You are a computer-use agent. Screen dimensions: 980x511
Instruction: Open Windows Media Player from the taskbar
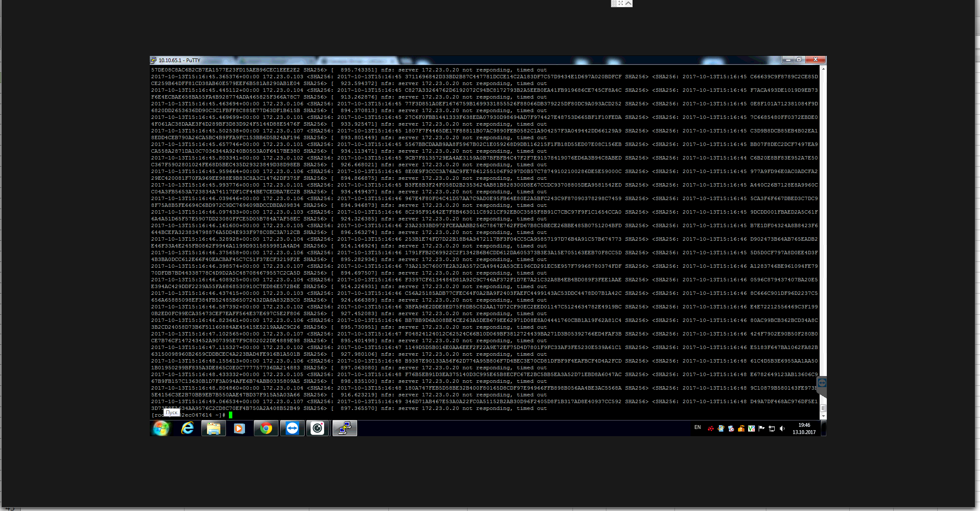click(239, 428)
